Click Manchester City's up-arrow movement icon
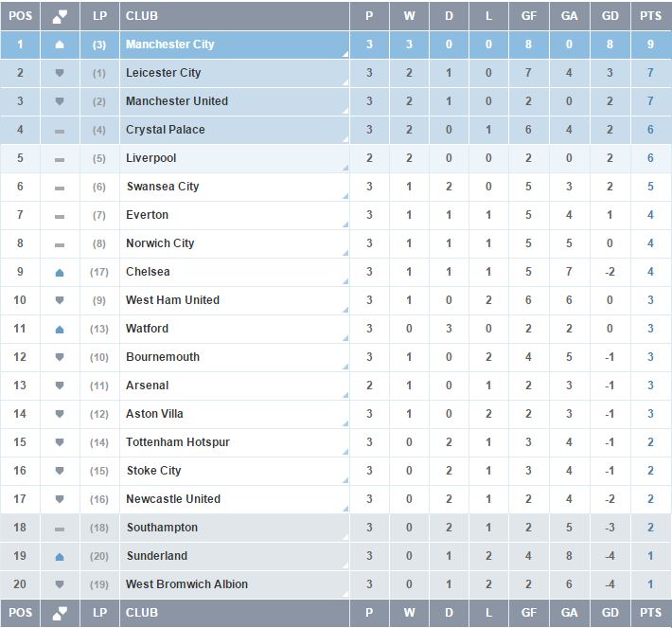 60,45
